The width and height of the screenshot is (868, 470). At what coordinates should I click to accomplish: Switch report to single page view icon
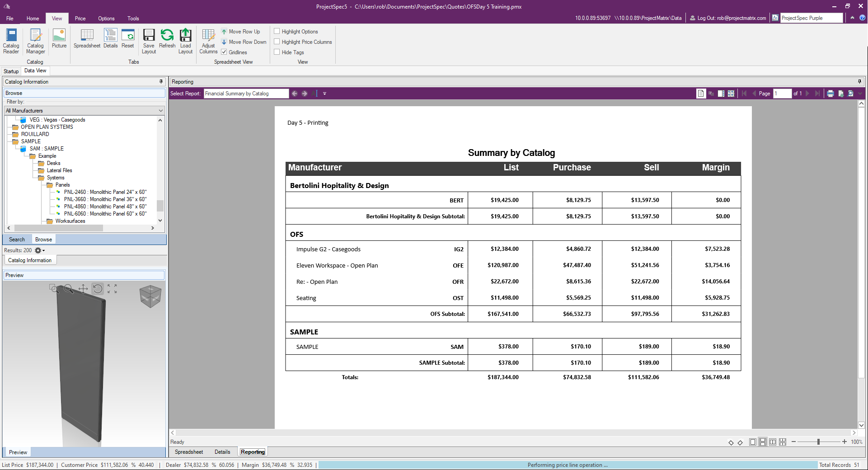pos(701,94)
